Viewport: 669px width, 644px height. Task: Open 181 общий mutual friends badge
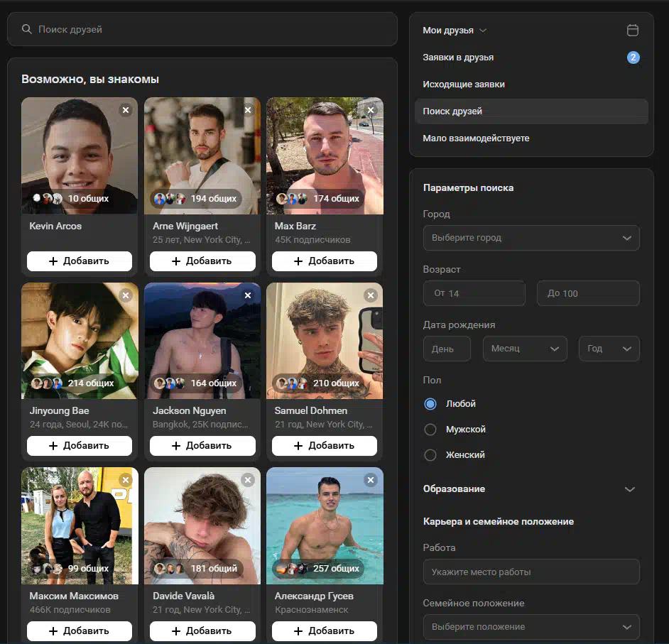coord(196,568)
